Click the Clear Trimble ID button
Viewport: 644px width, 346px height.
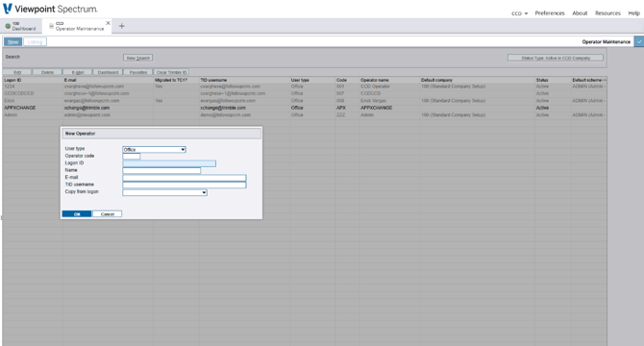pos(171,72)
